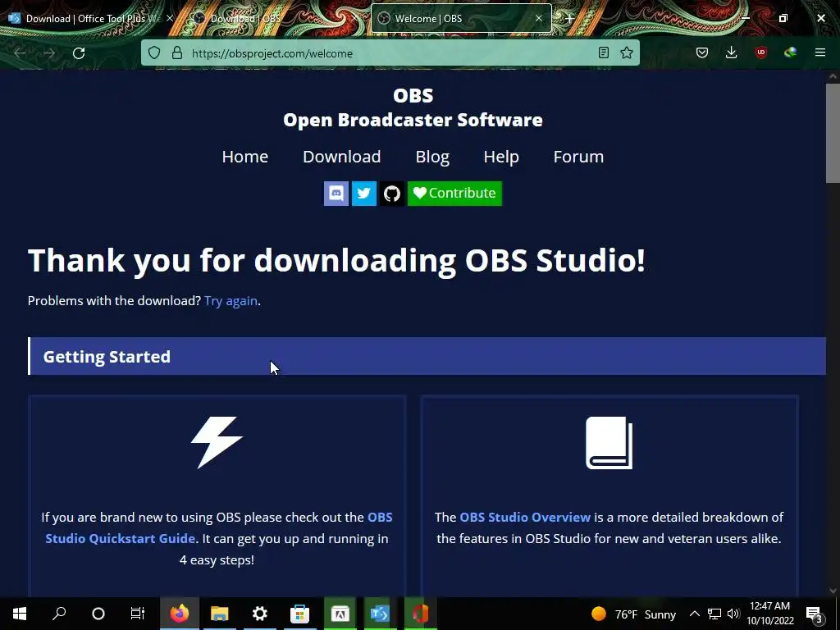Viewport: 840px width, 630px height.
Task: Open the OBS Twitter icon link
Action: click(x=363, y=194)
